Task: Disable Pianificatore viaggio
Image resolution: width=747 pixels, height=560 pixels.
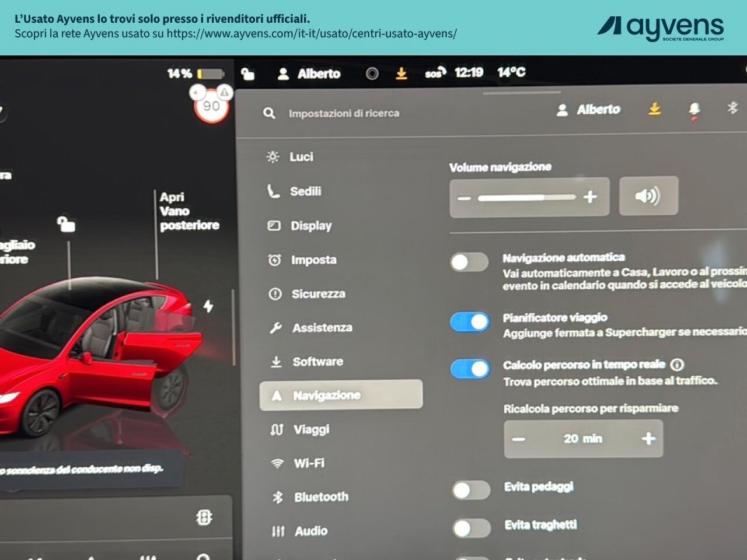Action: (x=470, y=321)
